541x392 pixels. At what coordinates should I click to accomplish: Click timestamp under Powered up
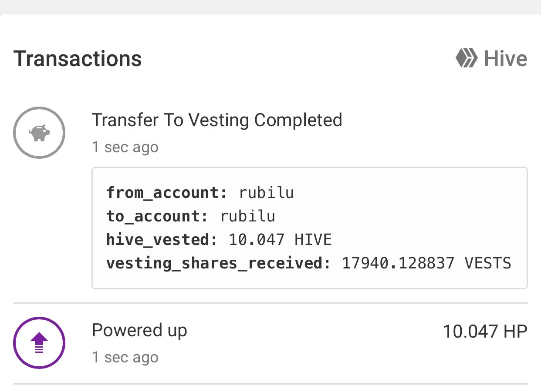click(125, 358)
